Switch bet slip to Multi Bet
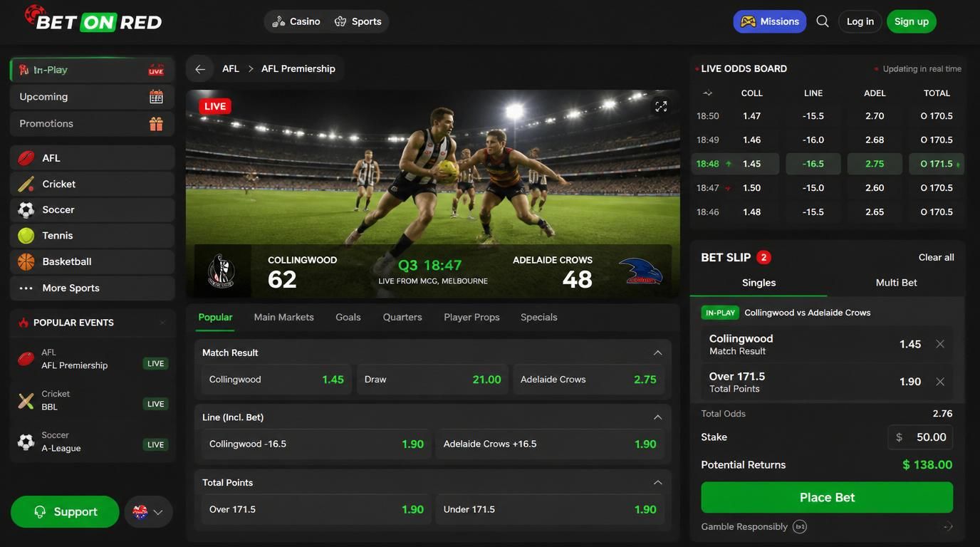Image resolution: width=980 pixels, height=547 pixels. click(896, 283)
